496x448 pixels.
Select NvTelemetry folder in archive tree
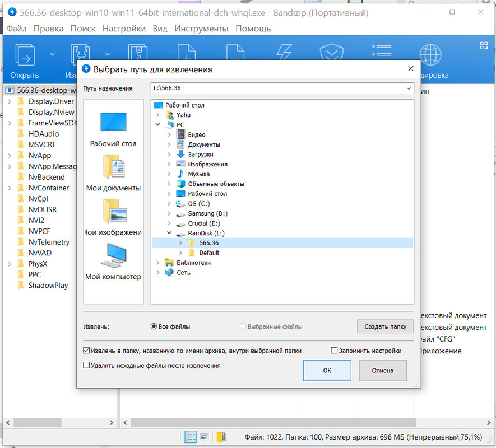click(x=49, y=242)
